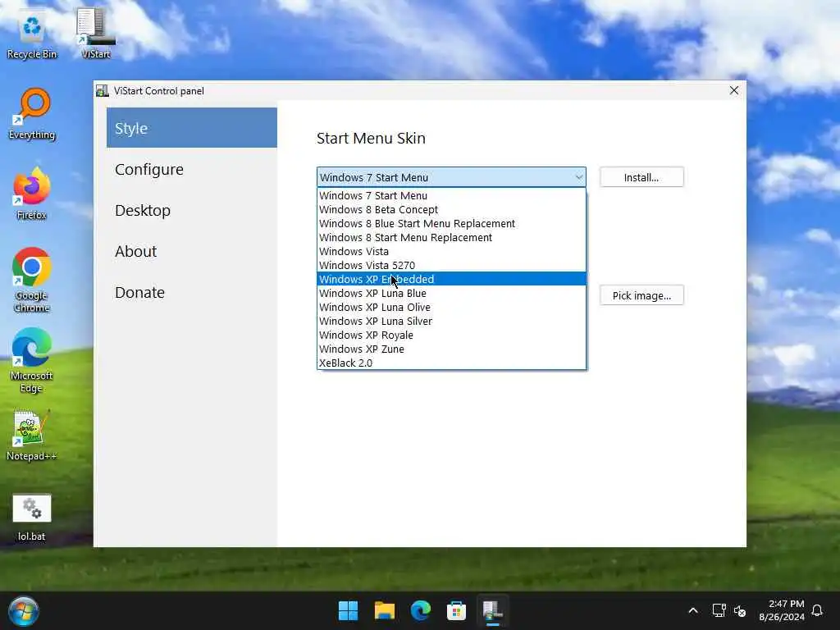Launch Notepad++ from the desktop
840x630 pixels.
pos(32,436)
